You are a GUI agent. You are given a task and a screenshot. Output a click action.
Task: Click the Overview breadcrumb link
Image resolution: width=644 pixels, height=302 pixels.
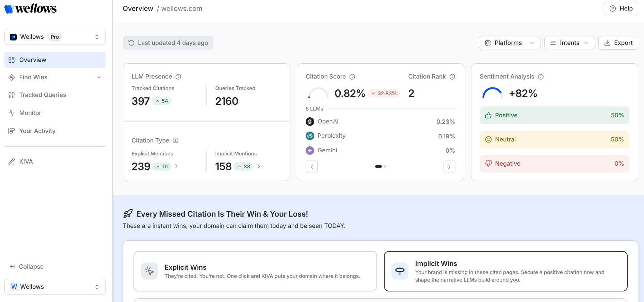[x=138, y=9]
